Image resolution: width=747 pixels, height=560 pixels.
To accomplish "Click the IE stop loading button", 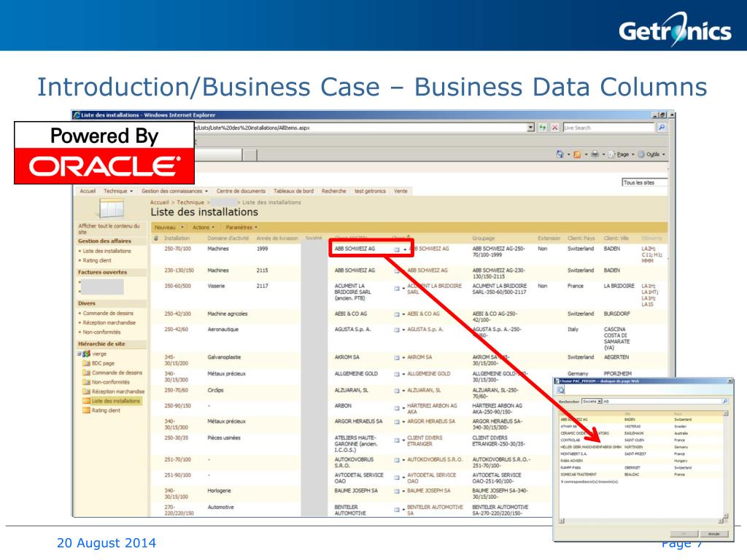I will coord(554,128).
